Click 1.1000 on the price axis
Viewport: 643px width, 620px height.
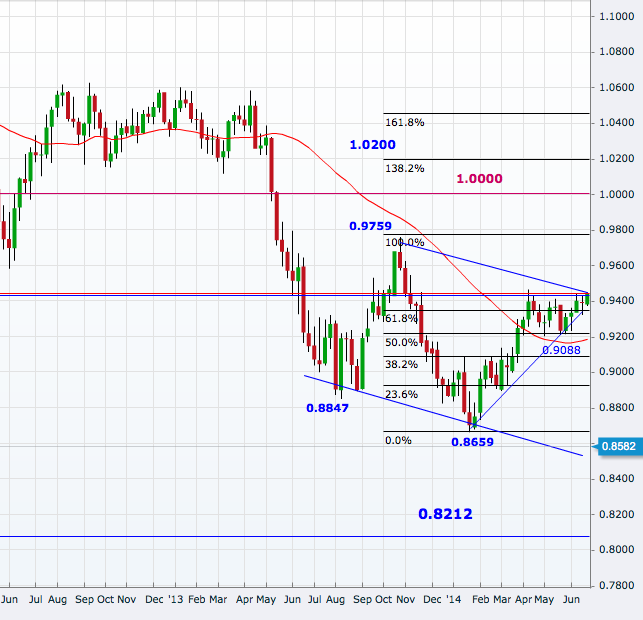pyautogui.click(x=617, y=16)
